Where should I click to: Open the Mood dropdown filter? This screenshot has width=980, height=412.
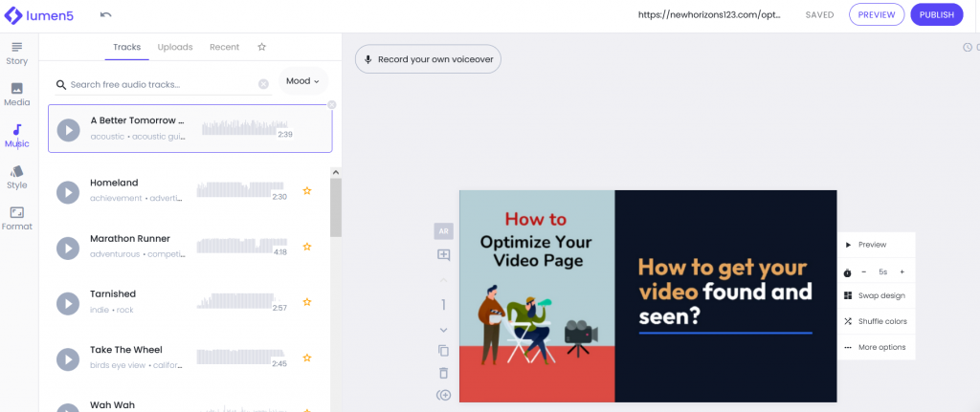[x=303, y=81]
